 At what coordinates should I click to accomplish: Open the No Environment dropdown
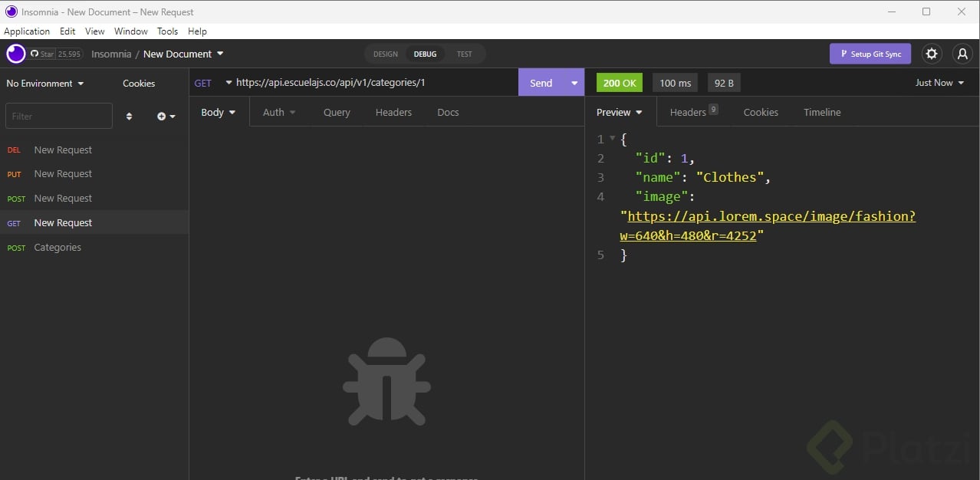point(45,83)
